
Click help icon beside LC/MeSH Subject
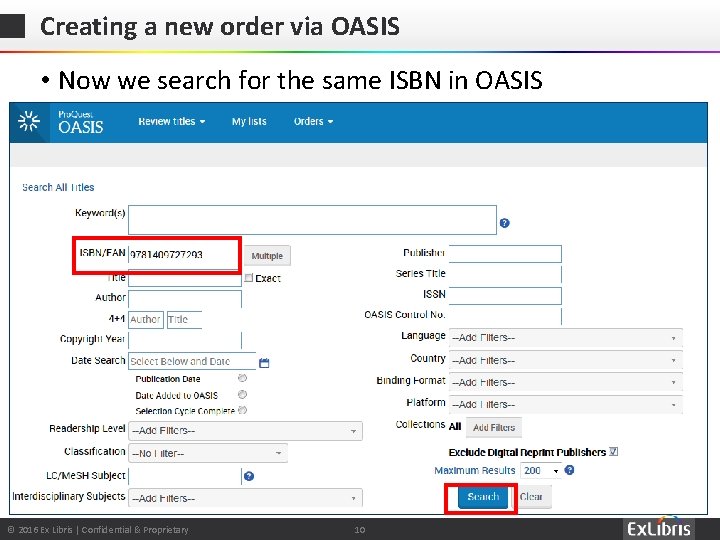(x=249, y=476)
